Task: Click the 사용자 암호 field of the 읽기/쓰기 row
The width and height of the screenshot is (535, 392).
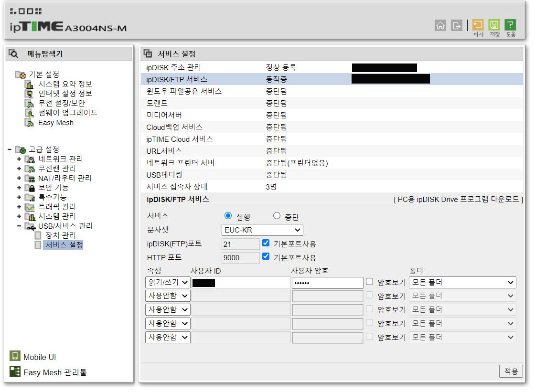Action: click(x=328, y=283)
